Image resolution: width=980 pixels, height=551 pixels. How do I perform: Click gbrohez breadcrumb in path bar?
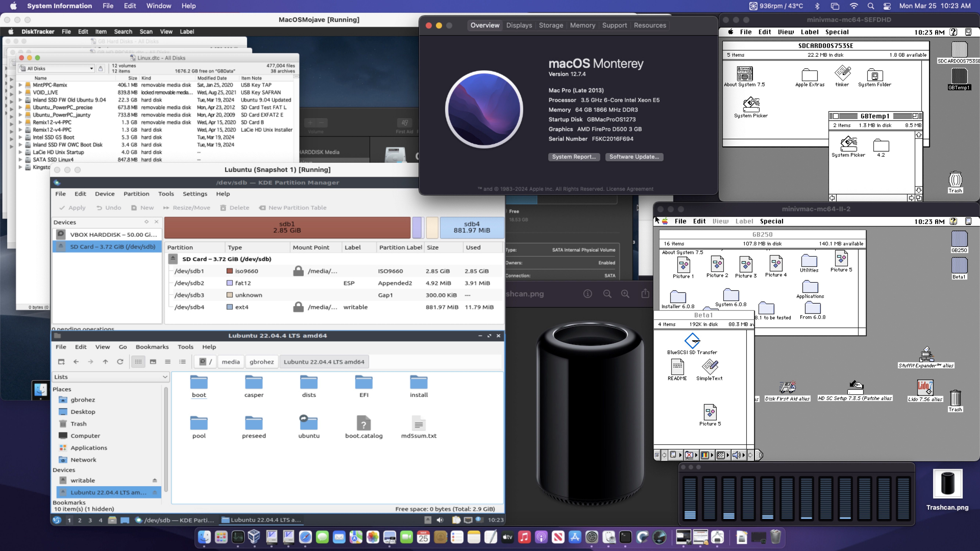261,362
